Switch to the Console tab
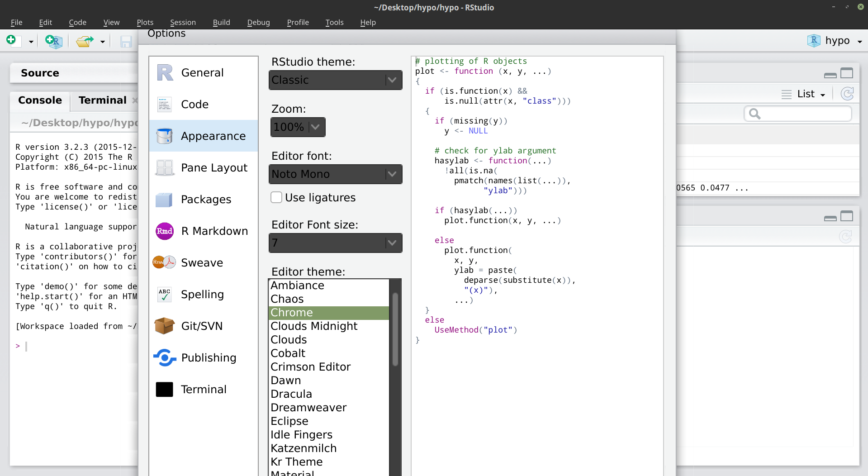The height and width of the screenshot is (476, 868). point(40,100)
